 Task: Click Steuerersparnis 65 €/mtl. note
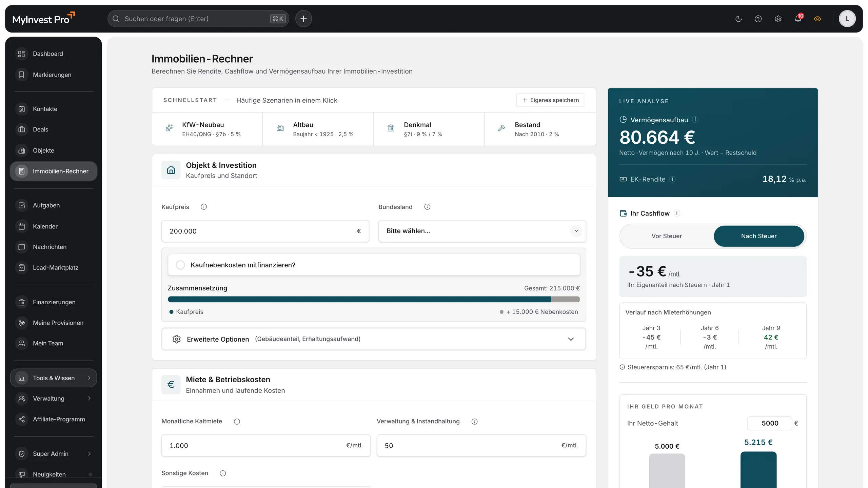pyautogui.click(x=673, y=367)
